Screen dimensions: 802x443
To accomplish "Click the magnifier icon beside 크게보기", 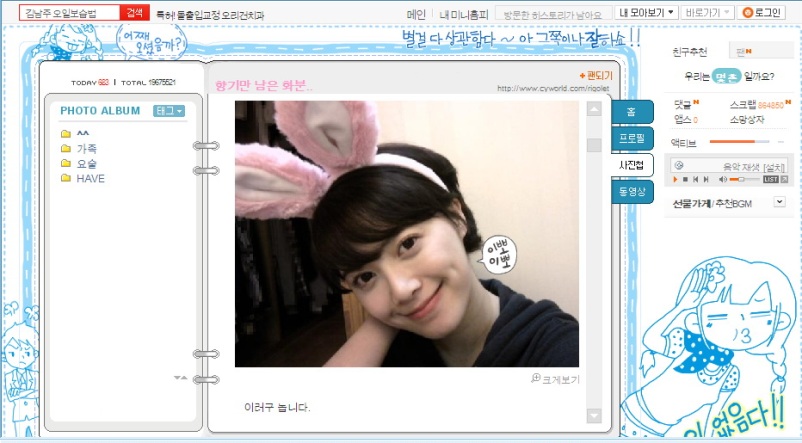I will [536, 378].
